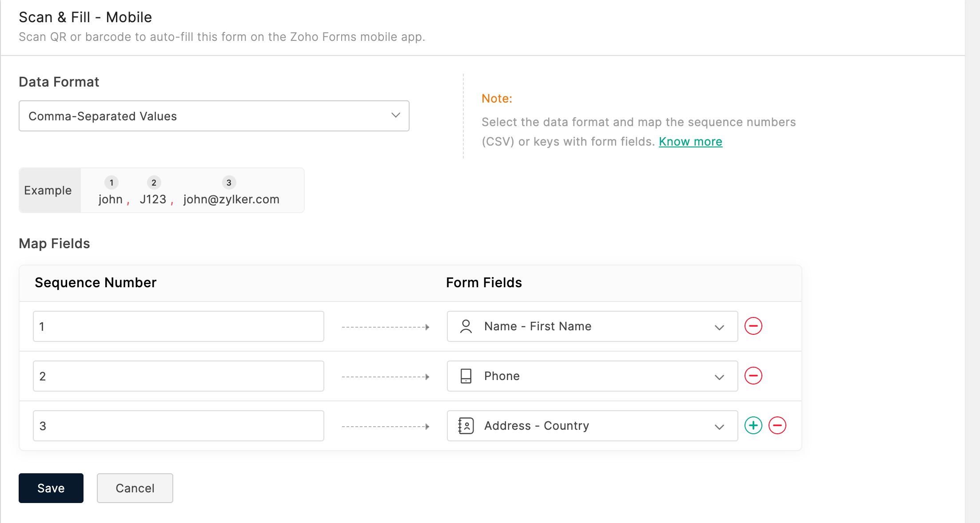Viewport: 980px width, 523px height.
Task: Expand the Phone form field dropdown
Action: coord(719,377)
